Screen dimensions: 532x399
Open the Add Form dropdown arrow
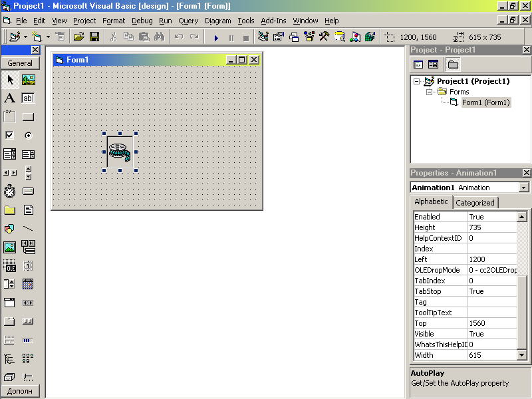point(48,37)
